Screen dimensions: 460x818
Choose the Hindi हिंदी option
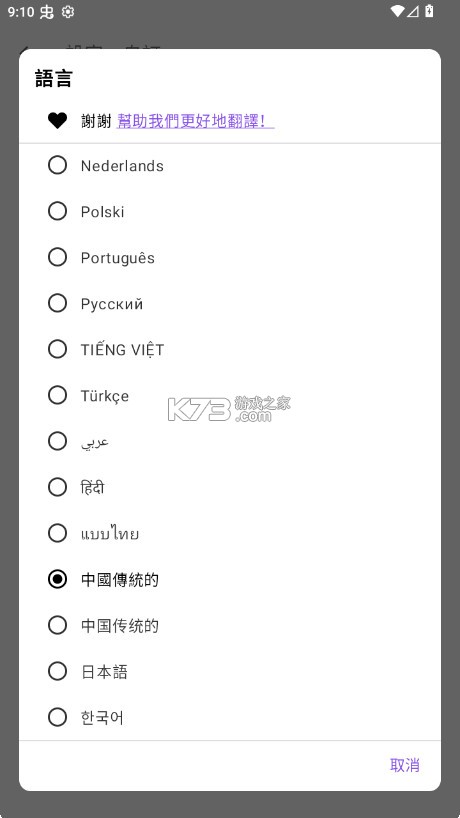229,487
